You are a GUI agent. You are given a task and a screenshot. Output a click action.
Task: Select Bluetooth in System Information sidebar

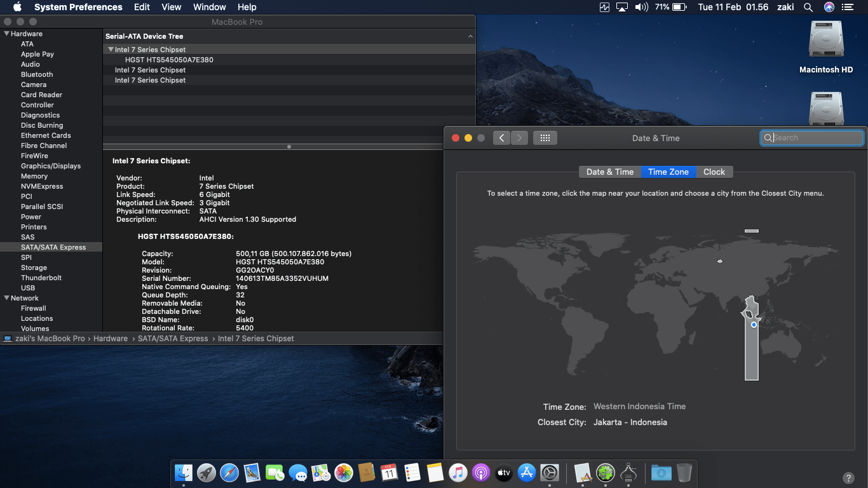point(37,74)
